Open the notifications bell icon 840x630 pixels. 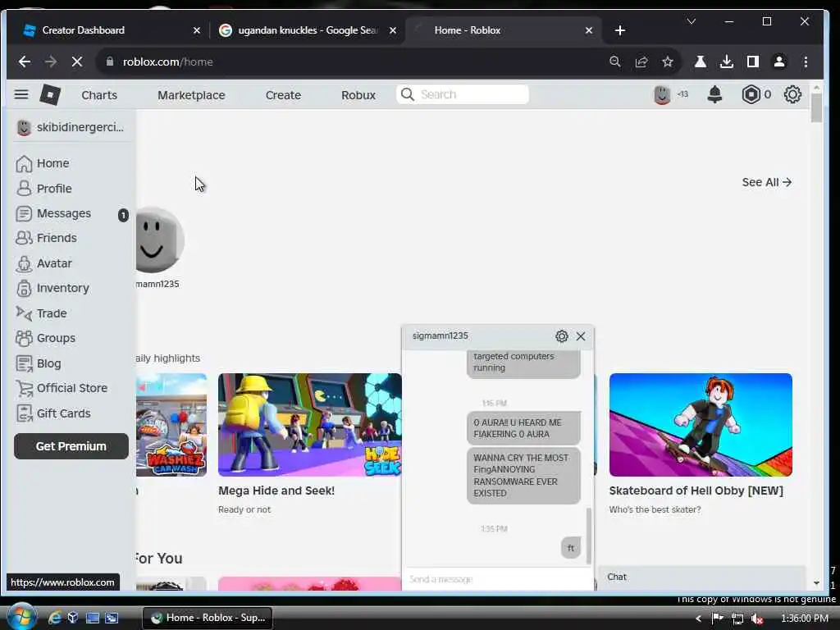tap(714, 95)
